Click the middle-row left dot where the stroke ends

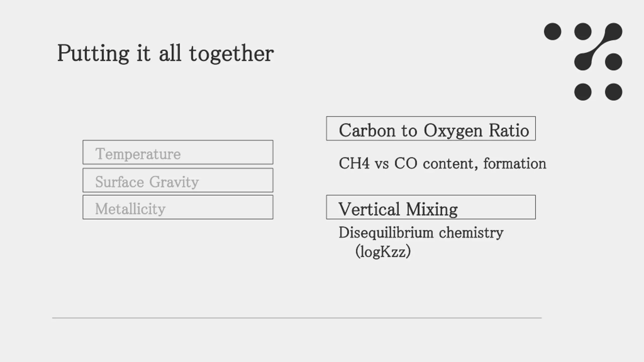pos(583,62)
